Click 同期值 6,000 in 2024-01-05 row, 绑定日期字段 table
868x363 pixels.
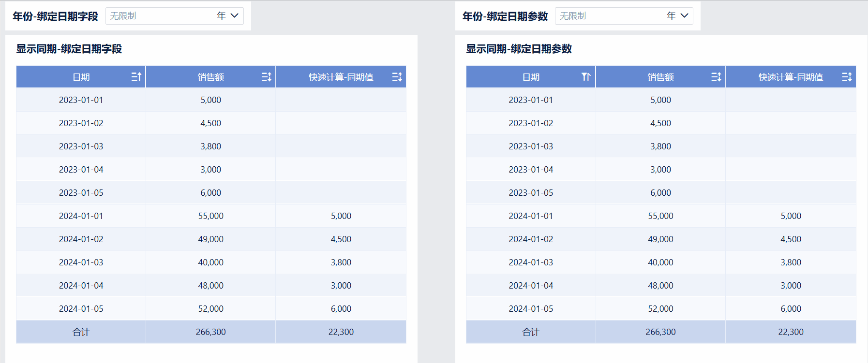point(341,309)
